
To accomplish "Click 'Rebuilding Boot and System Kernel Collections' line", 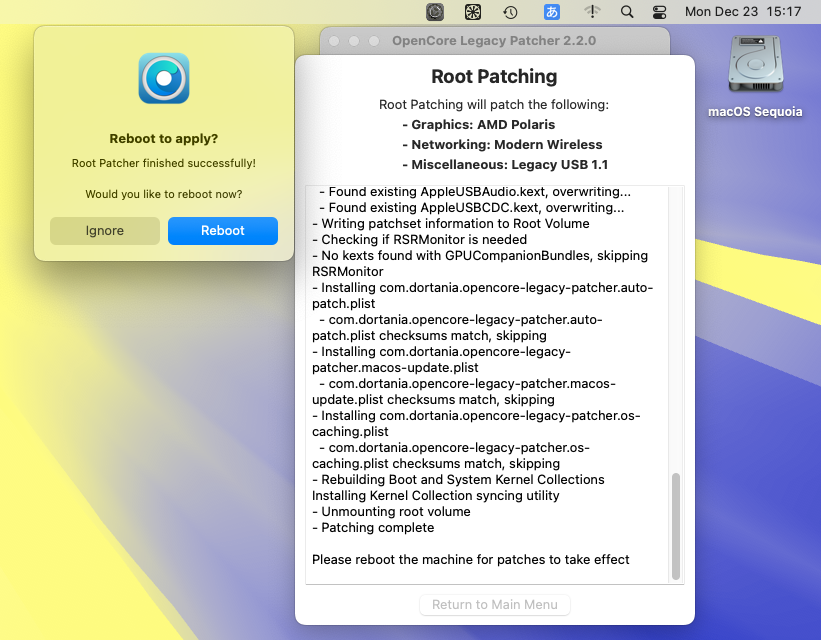I will point(458,480).
